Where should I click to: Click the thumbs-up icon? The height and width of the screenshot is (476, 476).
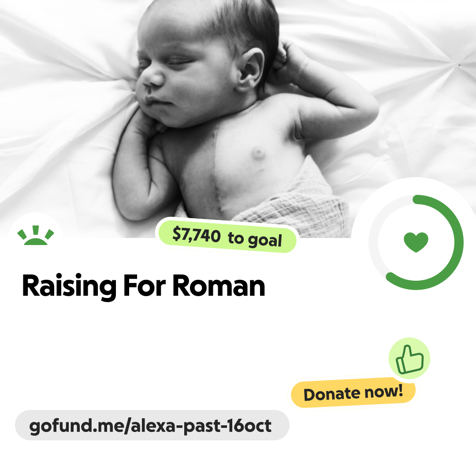[x=409, y=358]
